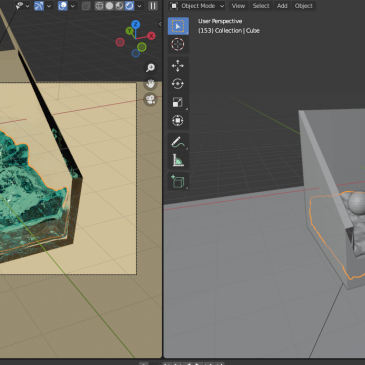The height and width of the screenshot is (365, 365).
Task: Toggle gizmo display in viewport header
Action: click(39, 6)
